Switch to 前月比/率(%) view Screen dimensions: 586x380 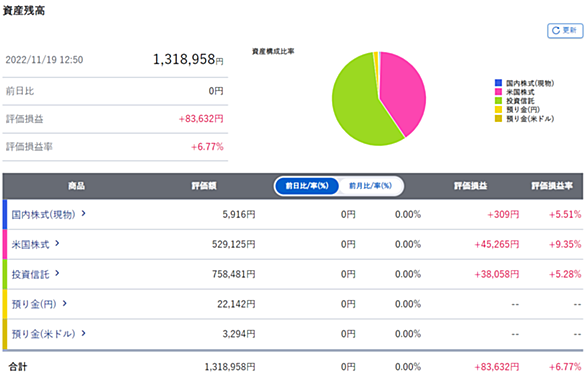(370, 186)
